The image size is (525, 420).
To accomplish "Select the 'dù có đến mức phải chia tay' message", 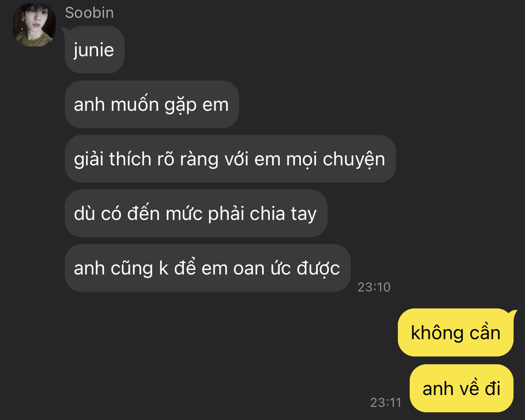I will 196,213.
